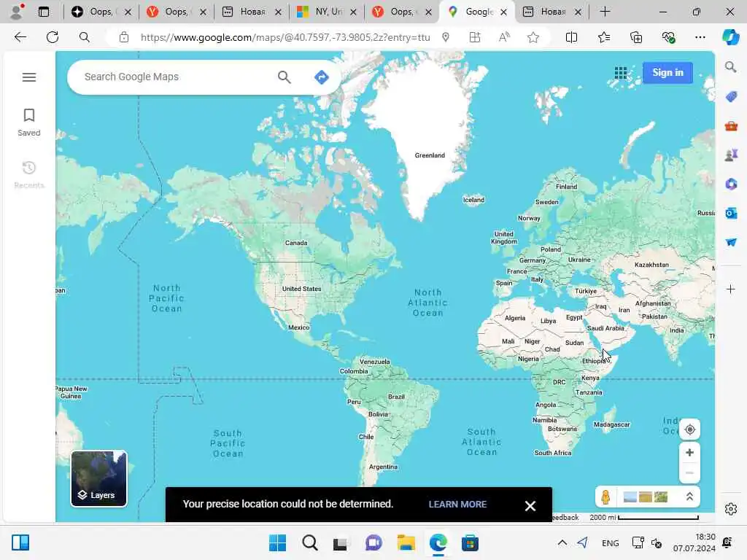Open the blue paper-plane icon in the Edge sidebar
This screenshot has width=747, height=560.
(731, 242)
